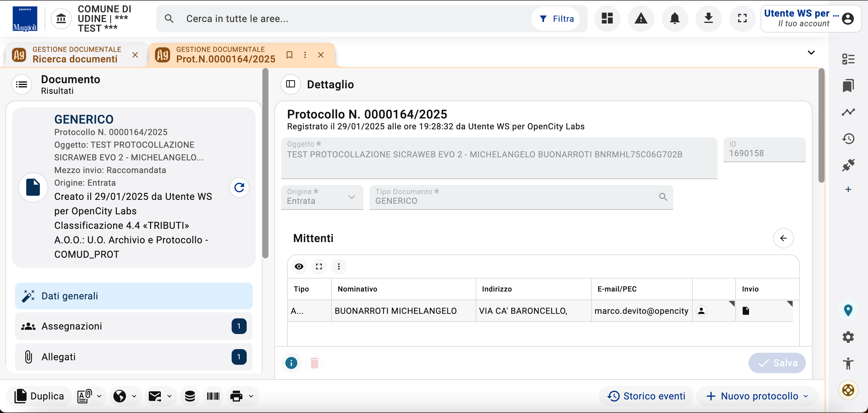Toggle Mittenti column visibility eye icon

click(x=299, y=266)
